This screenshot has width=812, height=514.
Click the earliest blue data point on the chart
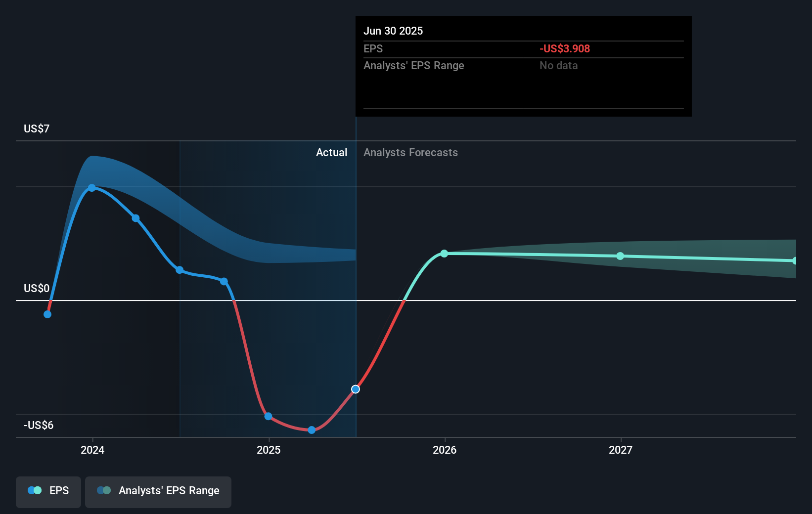tap(47, 314)
